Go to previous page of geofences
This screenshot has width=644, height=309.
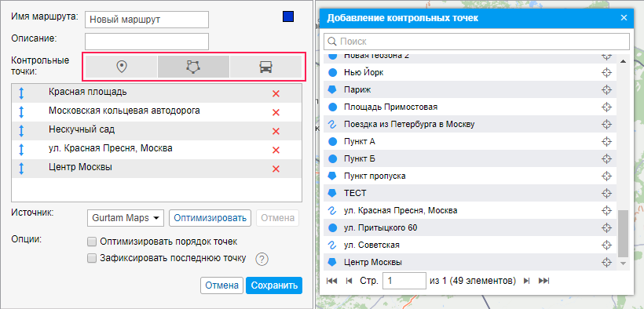coord(349,281)
